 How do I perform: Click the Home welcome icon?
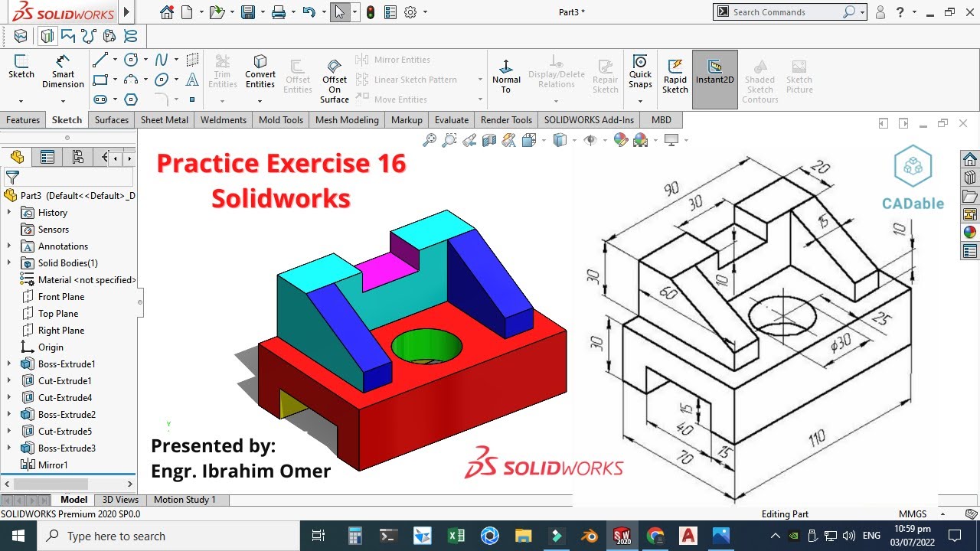click(167, 12)
